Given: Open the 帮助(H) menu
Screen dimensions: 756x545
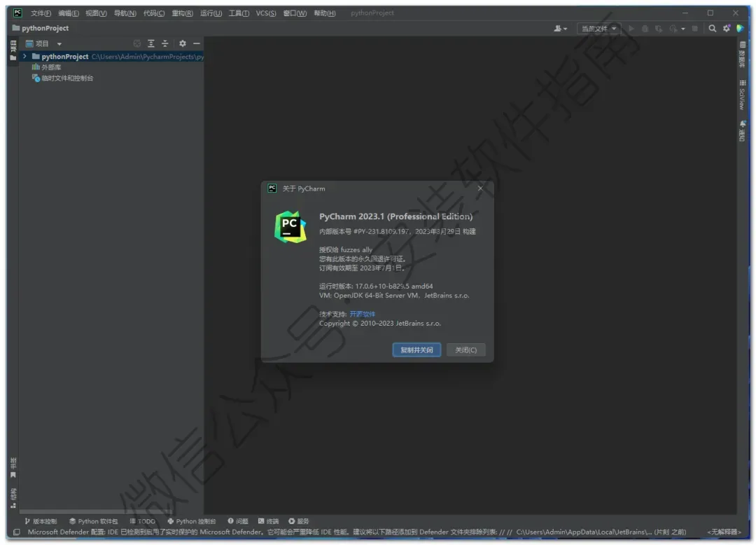Looking at the screenshot, I should pyautogui.click(x=325, y=13).
